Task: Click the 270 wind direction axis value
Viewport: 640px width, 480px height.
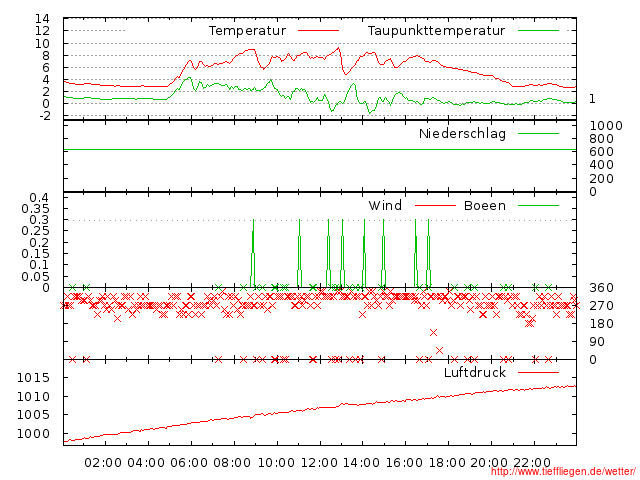Action: click(602, 306)
